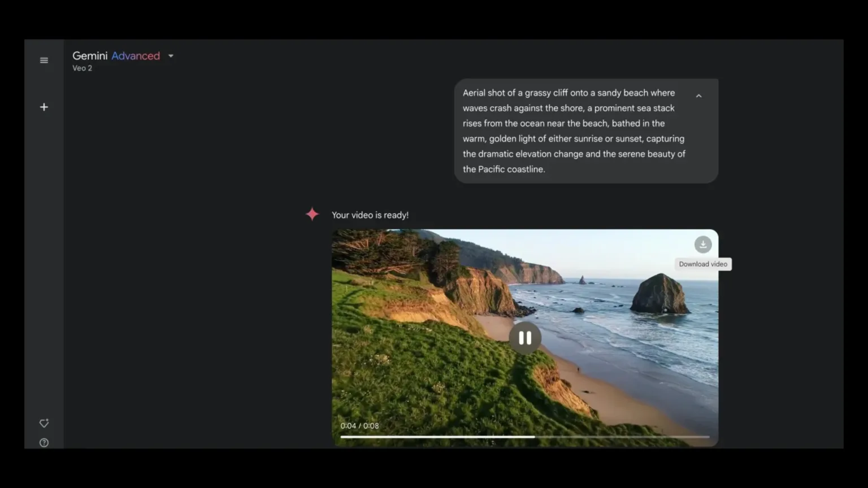Click the large sea stack in video
The width and height of the screenshot is (868, 488).
659,294
